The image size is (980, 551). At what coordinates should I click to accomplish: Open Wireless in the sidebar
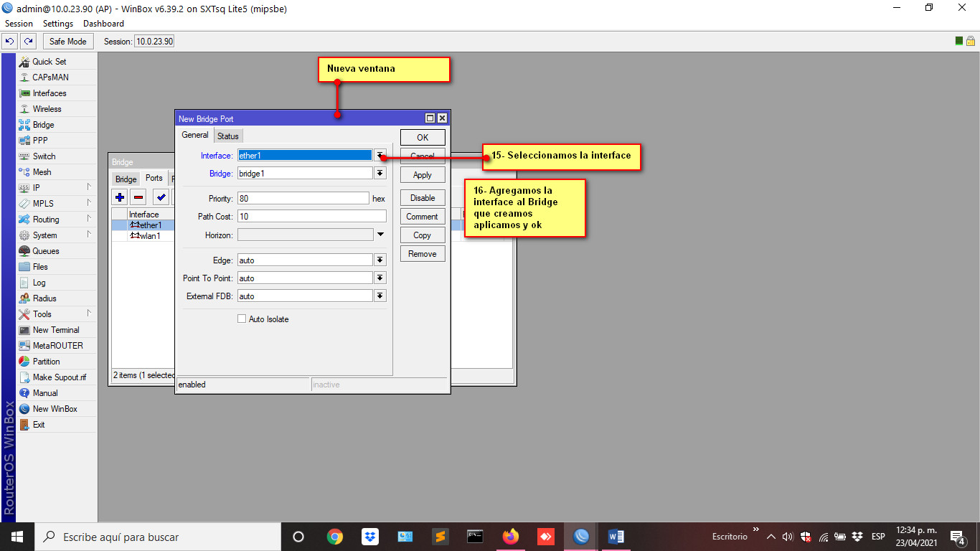pos(47,109)
